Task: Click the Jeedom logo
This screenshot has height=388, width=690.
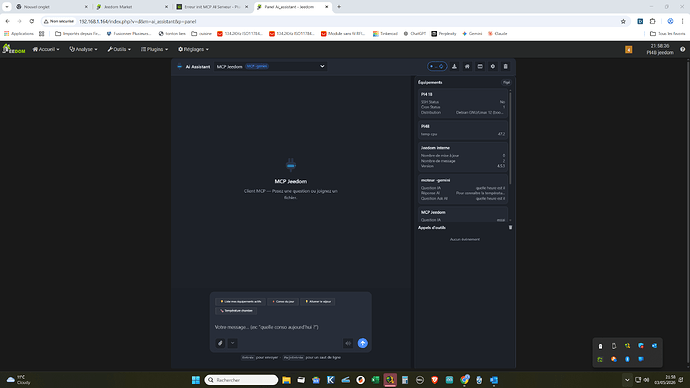Action: click(14, 49)
